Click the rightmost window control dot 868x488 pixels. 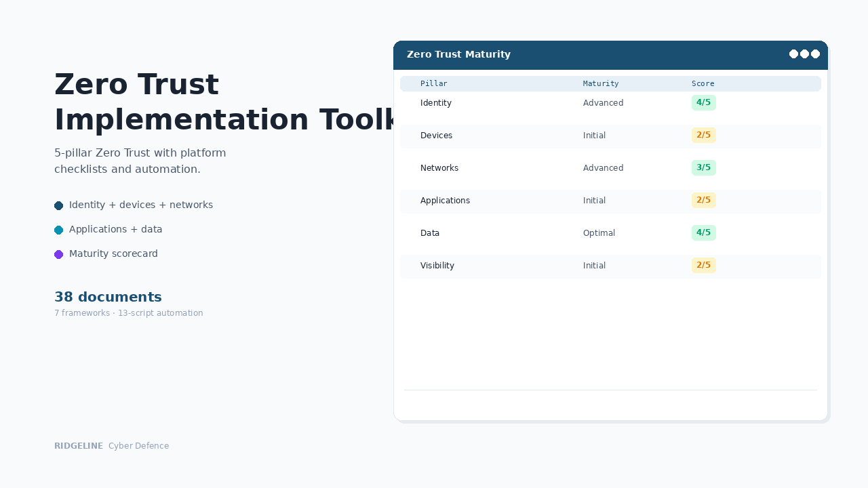[x=816, y=54]
